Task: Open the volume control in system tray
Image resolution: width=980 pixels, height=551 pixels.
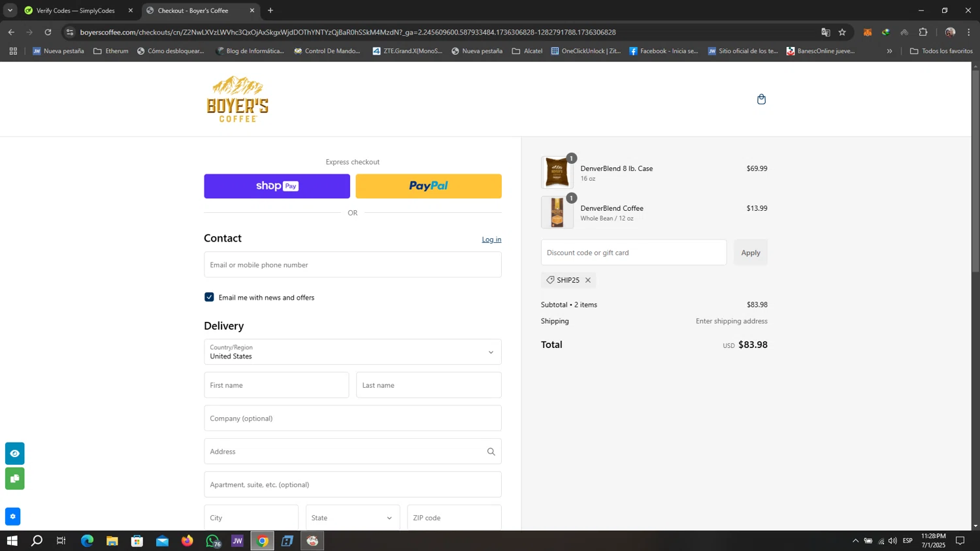Action: tap(892, 541)
